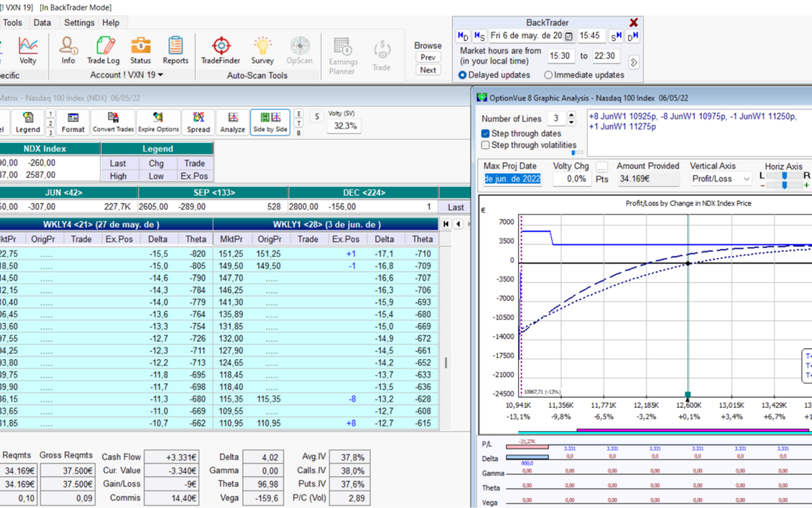Open the Reports icon
Screen dimensions: 812x508
[x=175, y=50]
